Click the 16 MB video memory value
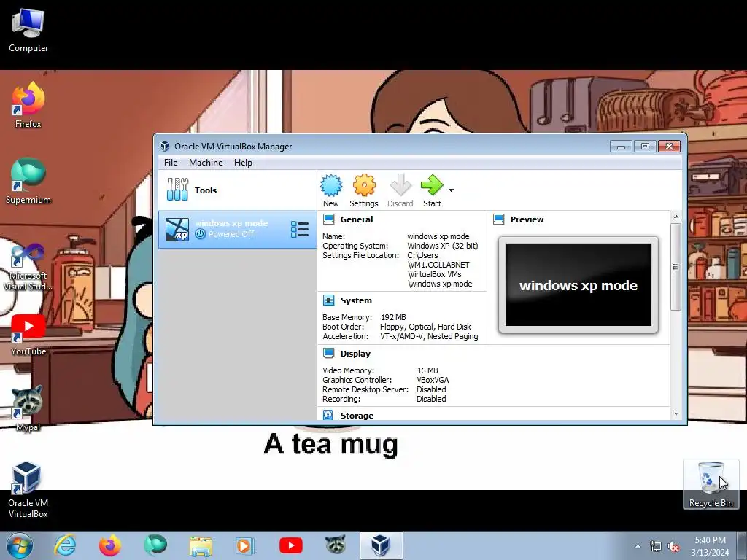The height and width of the screenshot is (560, 747). 427,370
